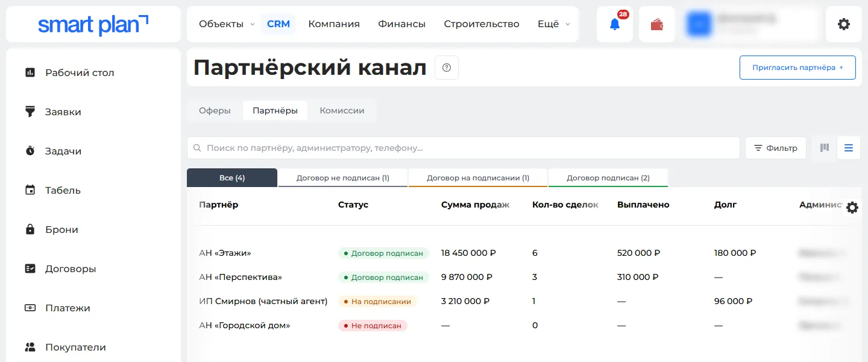The width and height of the screenshot is (868, 362).
Task: Click the Долг column header
Action: [x=725, y=205]
